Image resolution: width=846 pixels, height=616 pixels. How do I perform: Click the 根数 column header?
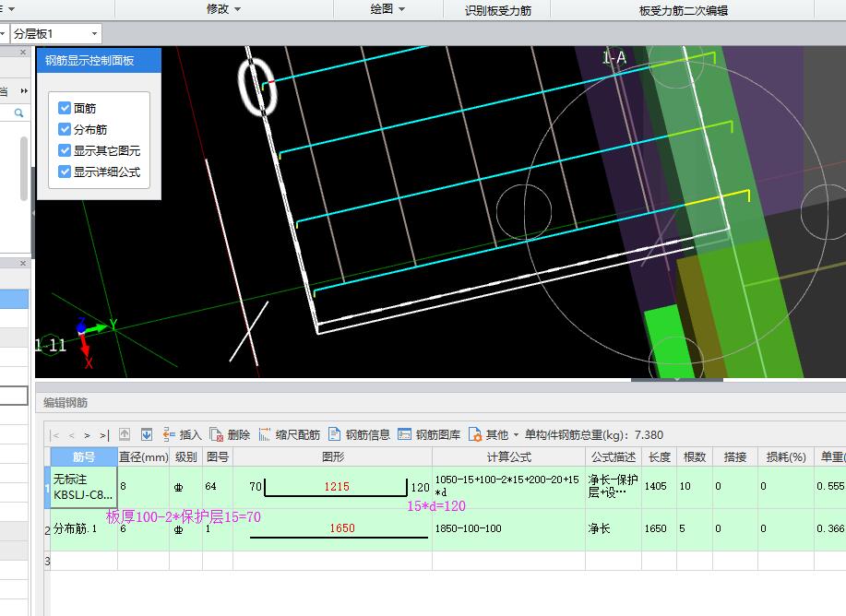[x=695, y=456]
